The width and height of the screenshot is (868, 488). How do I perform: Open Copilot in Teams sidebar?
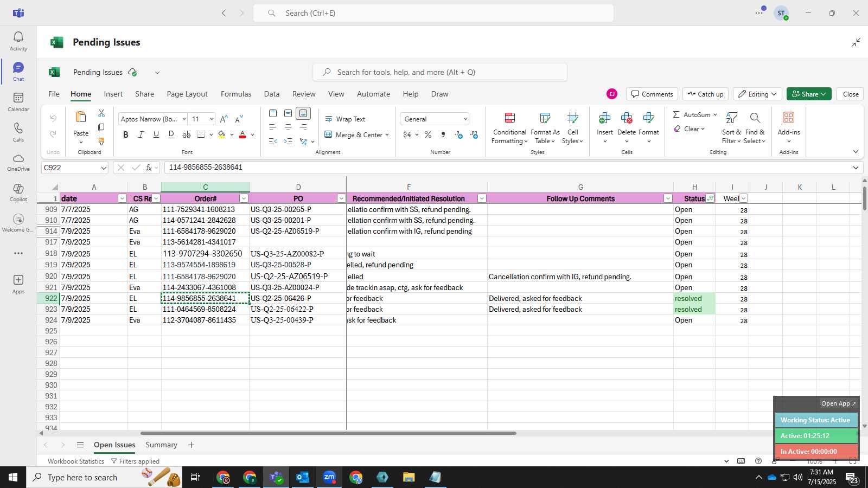coord(18,192)
